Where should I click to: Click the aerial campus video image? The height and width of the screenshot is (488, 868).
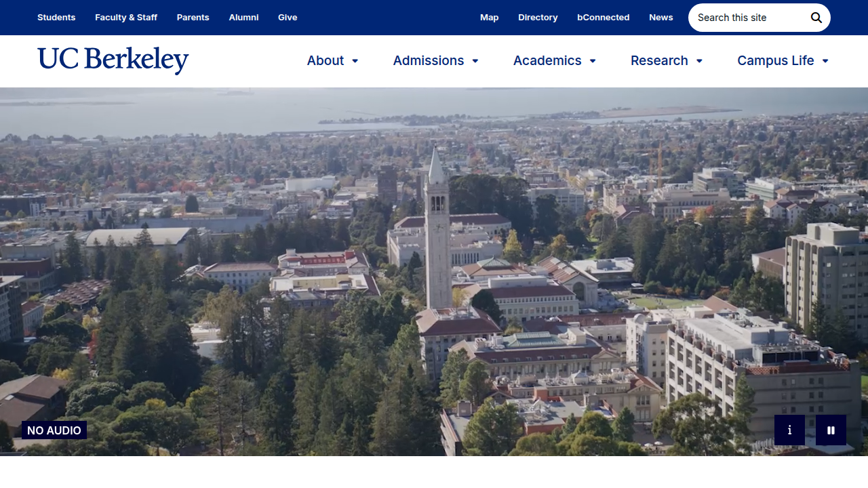[434, 271]
